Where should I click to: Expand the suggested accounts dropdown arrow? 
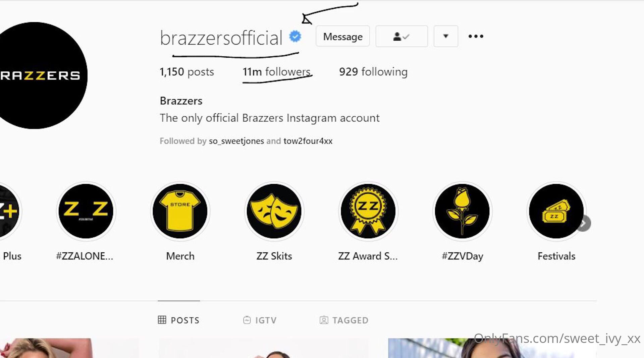pyautogui.click(x=446, y=36)
